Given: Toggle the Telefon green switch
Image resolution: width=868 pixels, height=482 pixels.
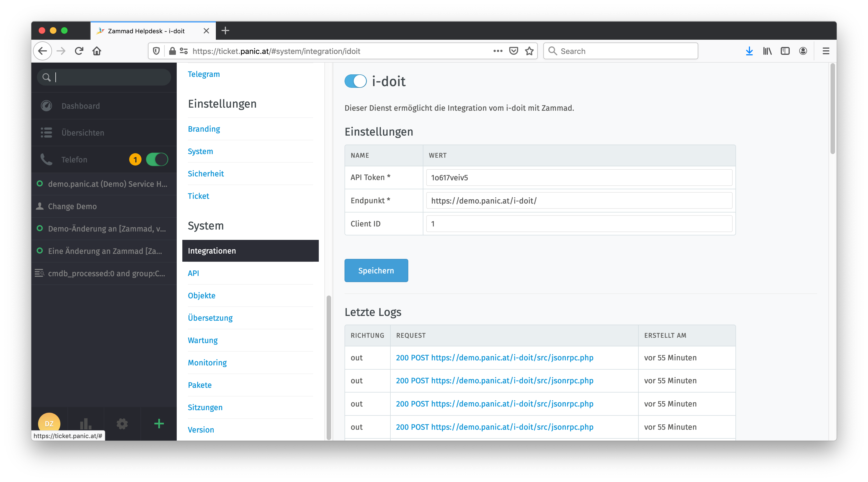Looking at the screenshot, I should coord(157,159).
